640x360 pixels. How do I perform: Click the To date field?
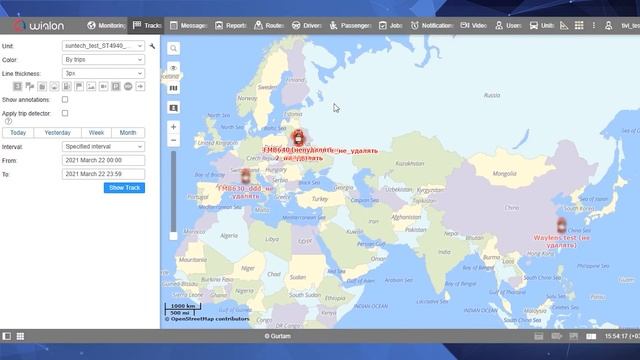103,174
